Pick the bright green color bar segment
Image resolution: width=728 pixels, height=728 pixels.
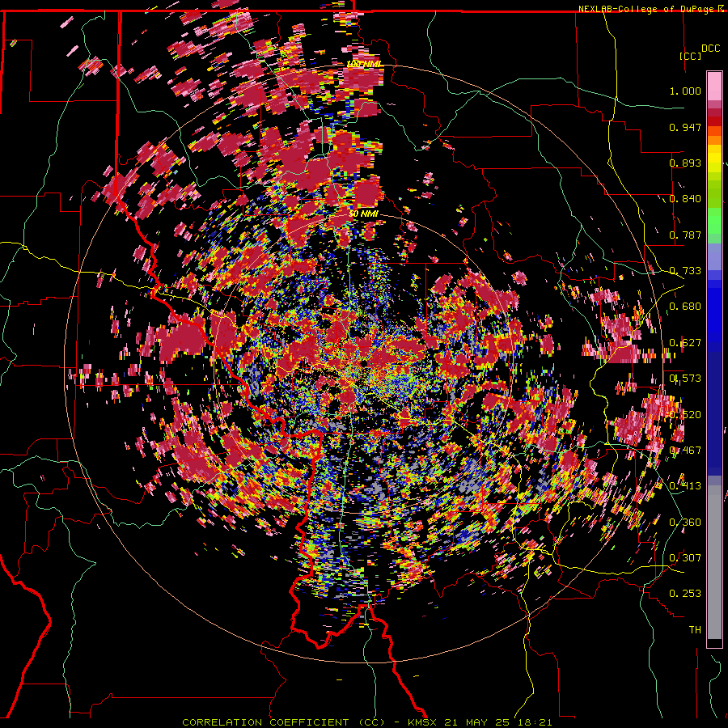(x=714, y=221)
